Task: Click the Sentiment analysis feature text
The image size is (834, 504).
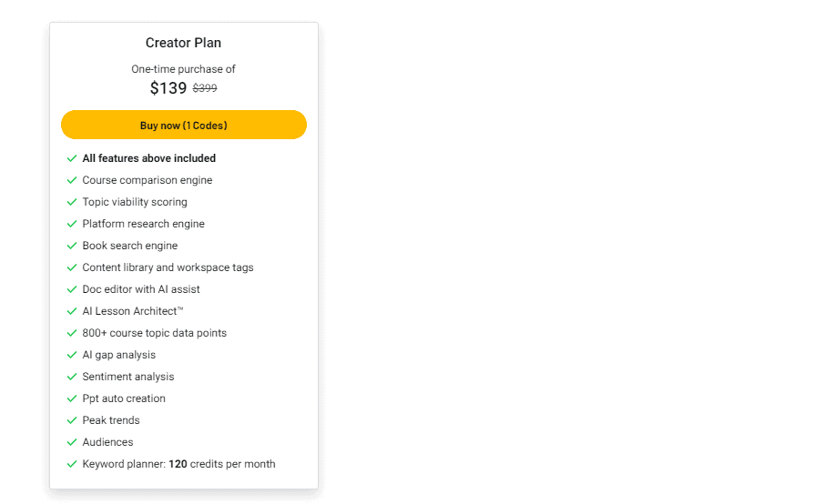Action: (x=127, y=377)
